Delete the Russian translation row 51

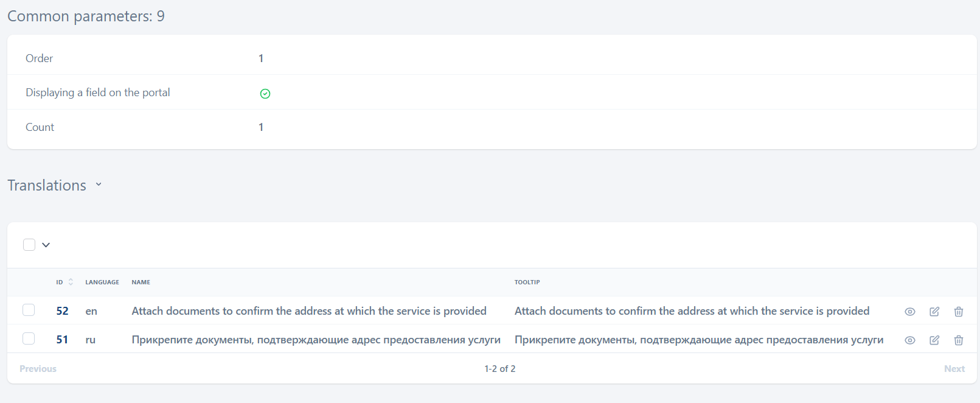click(x=959, y=340)
